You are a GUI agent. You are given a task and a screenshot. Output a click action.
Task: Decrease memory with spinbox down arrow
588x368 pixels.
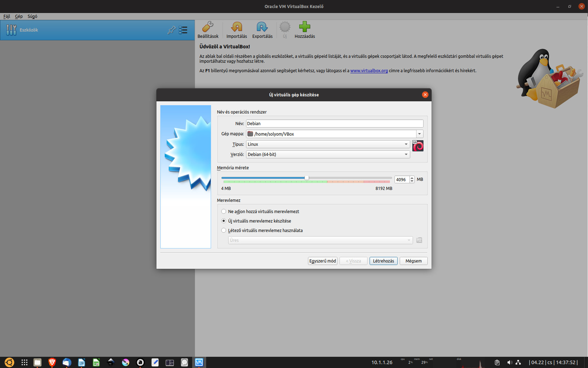coord(412,181)
